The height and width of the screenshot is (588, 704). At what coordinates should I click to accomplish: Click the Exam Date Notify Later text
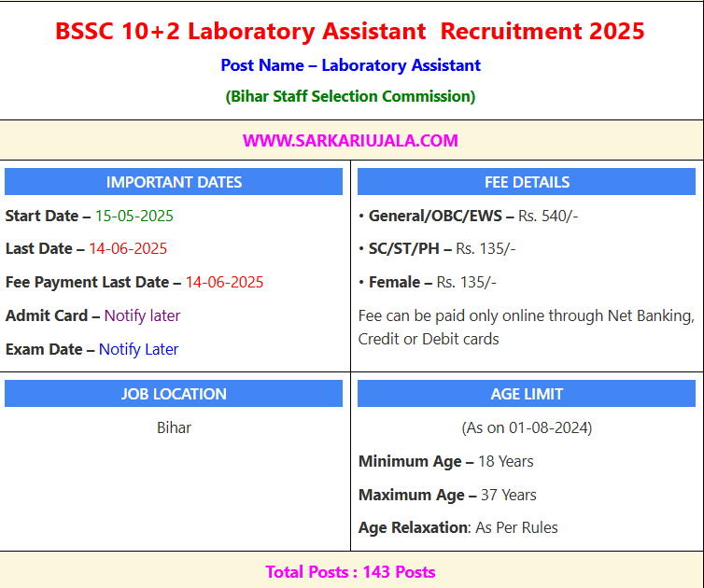(x=92, y=349)
